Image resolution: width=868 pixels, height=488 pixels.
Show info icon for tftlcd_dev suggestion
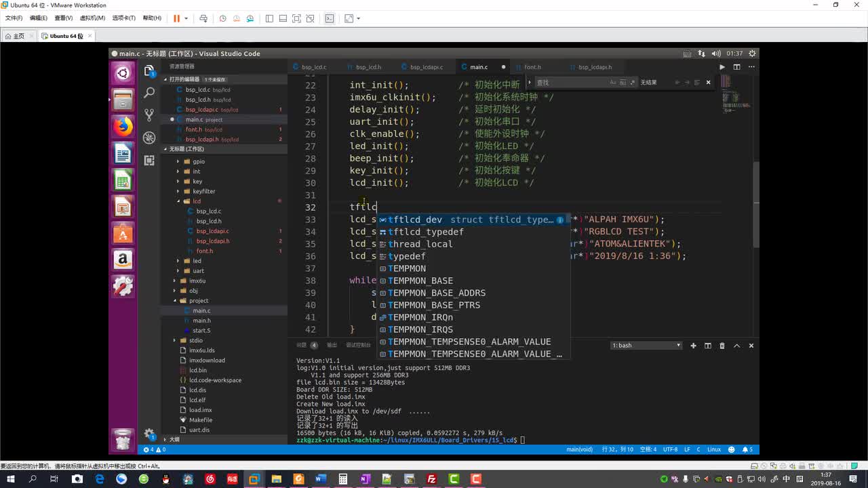pos(560,220)
